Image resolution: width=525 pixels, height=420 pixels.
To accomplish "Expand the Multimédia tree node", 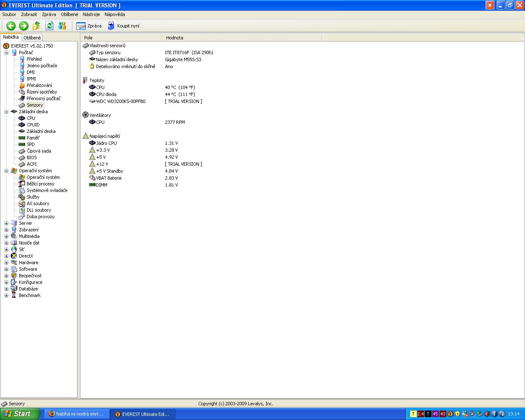I will pyautogui.click(x=6, y=236).
